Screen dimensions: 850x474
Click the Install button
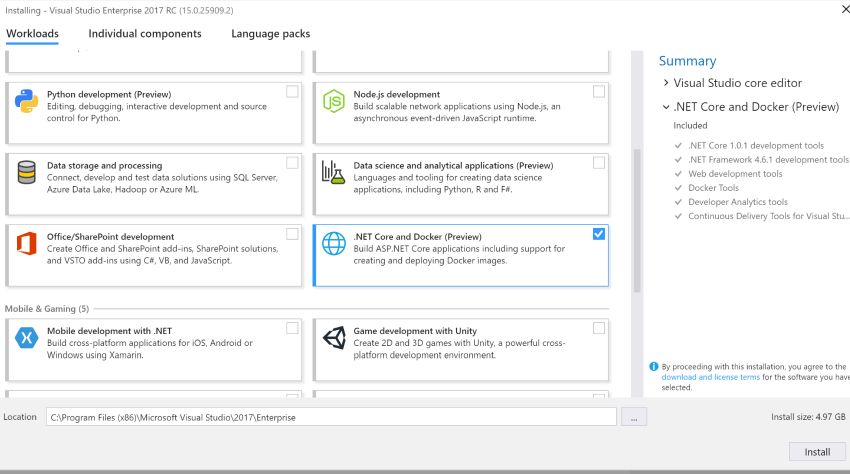[x=817, y=452]
